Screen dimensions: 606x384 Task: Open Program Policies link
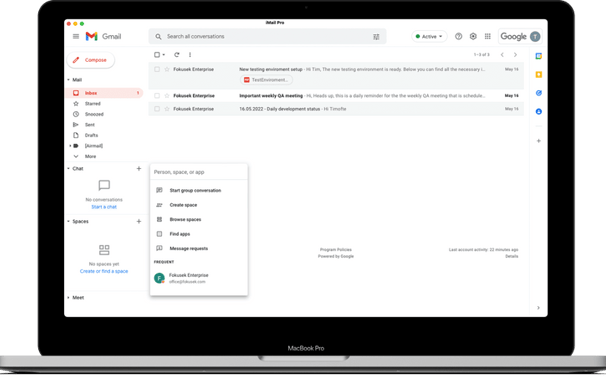click(x=336, y=250)
